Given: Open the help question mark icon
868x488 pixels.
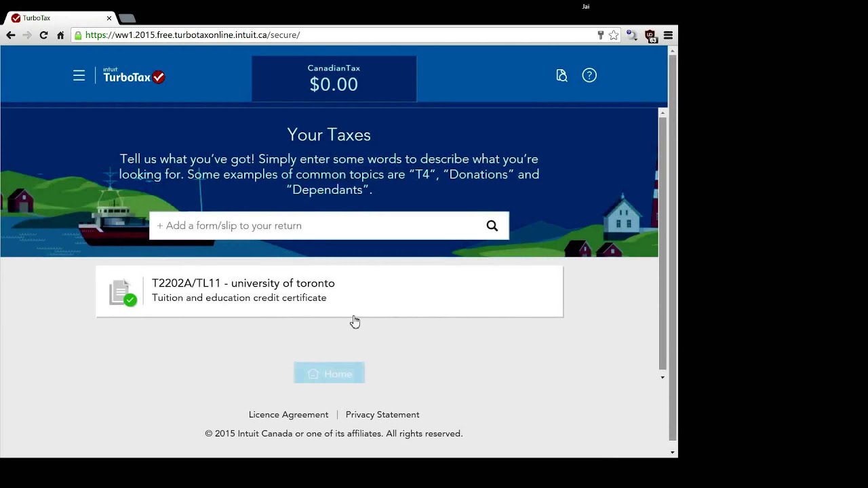Looking at the screenshot, I should tap(589, 75).
